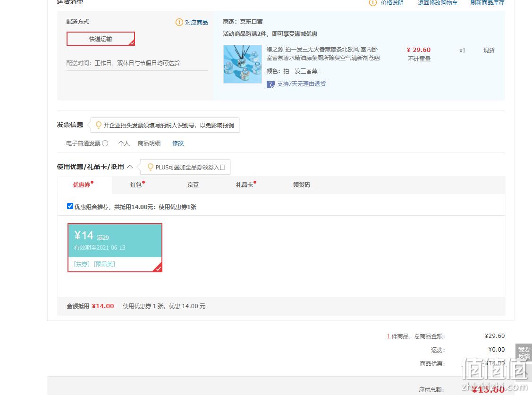This screenshot has height=395, width=532.
Task: Open the 对应商品 link
Action: click(x=196, y=22)
